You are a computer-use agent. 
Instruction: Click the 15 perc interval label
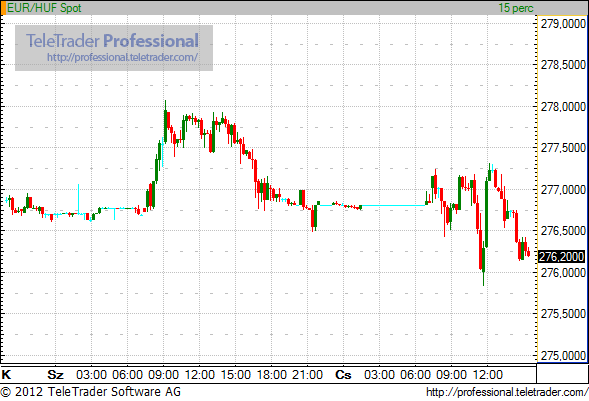coord(516,8)
